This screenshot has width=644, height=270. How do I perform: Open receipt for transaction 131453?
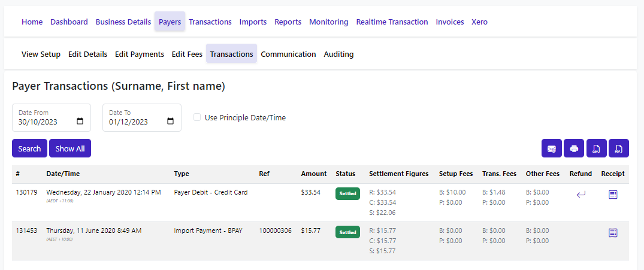pos(613,233)
